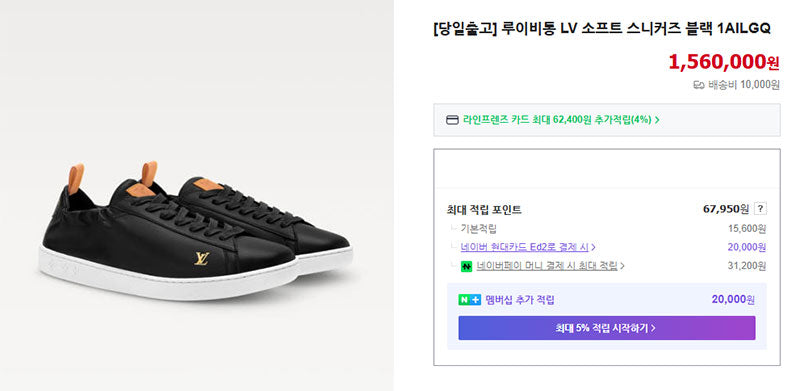Image resolution: width=800 pixels, height=391 pixels.
Task: Start the 최대 5% 적립 시작하기 button
Action: pyautogui.click(x=607, y=328)
